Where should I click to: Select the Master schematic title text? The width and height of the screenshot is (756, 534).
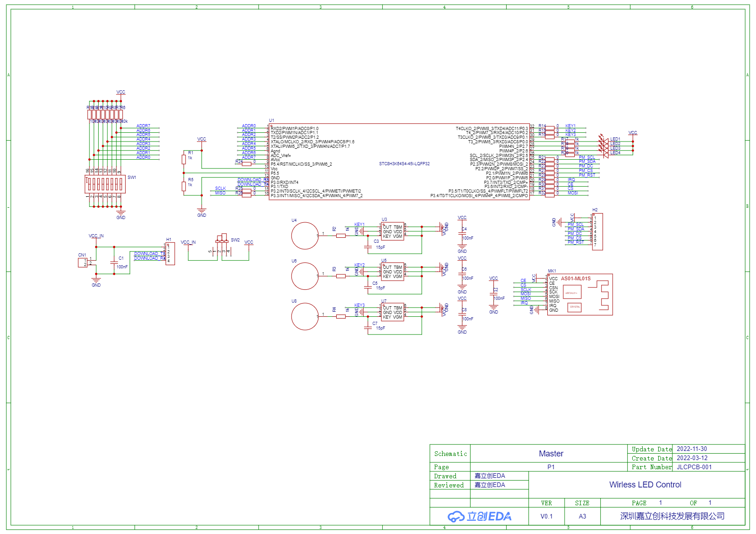coord(551,454)
